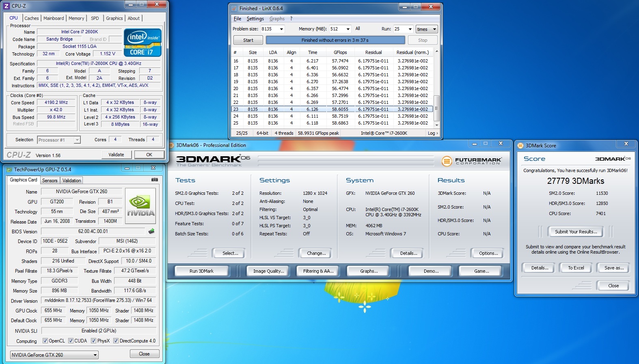This screenshot has height=364, width=639.
Task: Toggle the DirectCompute 4.0 checkbox
Action: click(x=116, y=341)
